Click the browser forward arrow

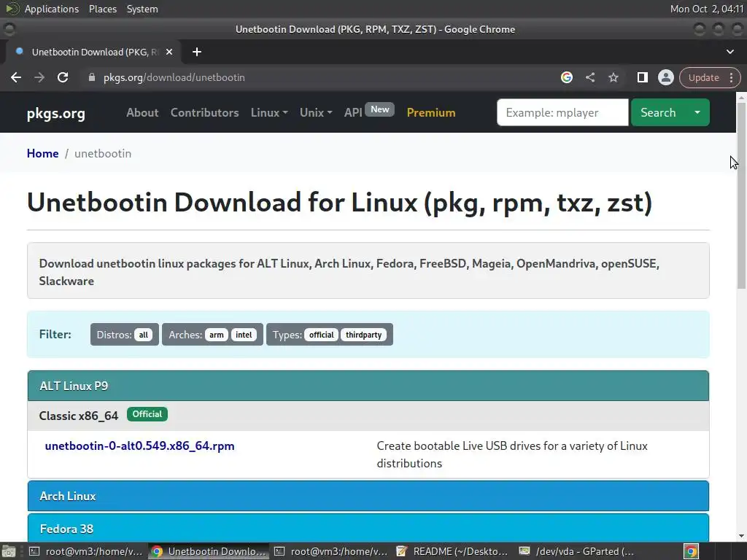coord(39,77)
